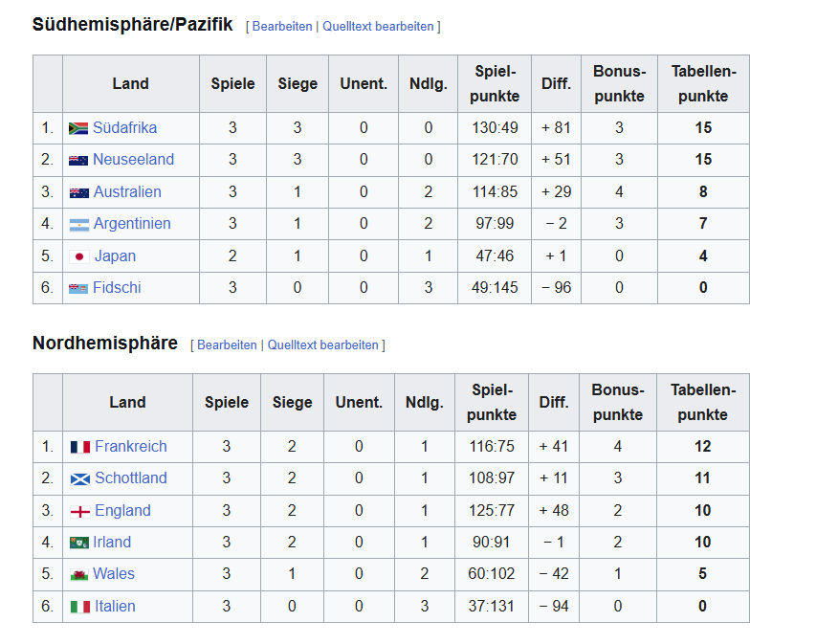Click Quelltext bearbeiten next to Nordhemisphäre
The image size is (816, 644).
click(x=322, y=345)
